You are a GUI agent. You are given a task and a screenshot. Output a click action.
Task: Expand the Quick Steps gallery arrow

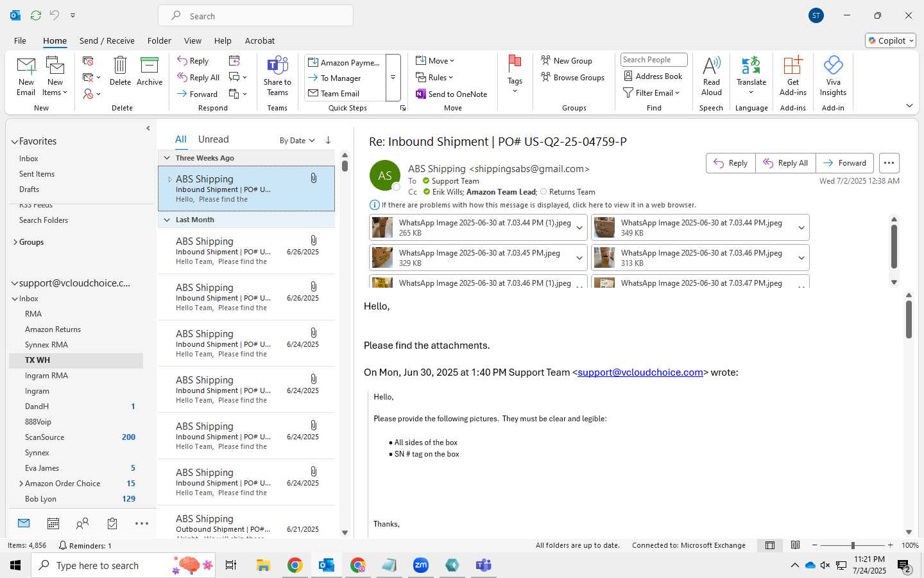393,78
